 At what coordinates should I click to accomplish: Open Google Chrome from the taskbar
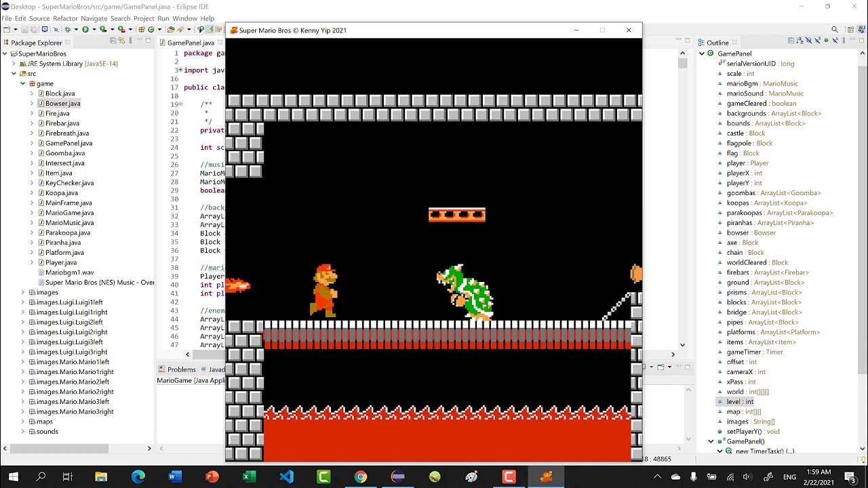(x=361, y=477)
